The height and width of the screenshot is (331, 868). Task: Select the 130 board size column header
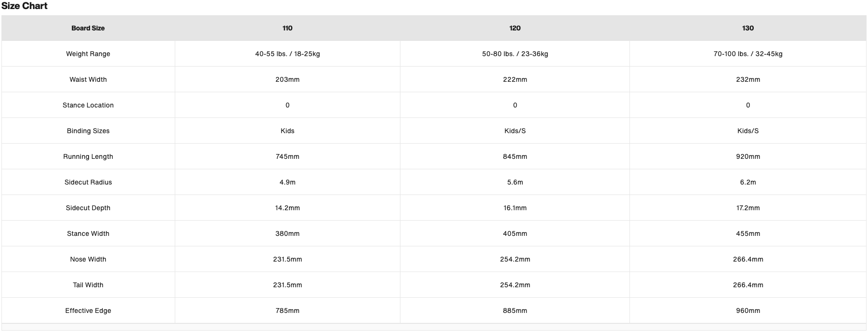click(x=748, y=28)
